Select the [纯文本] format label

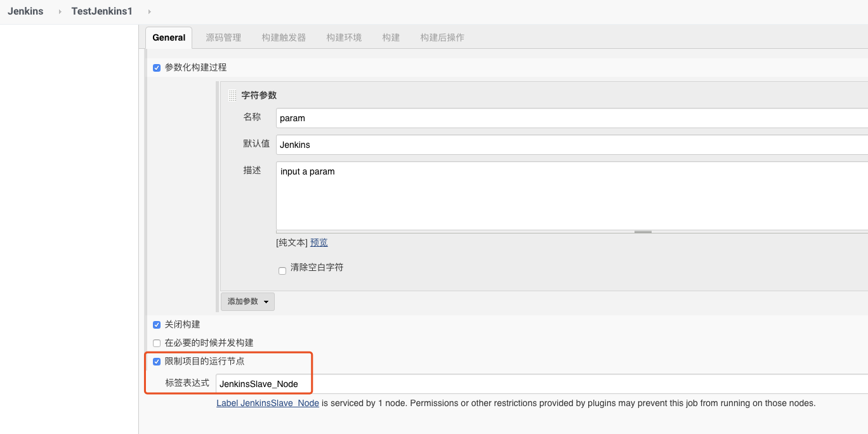click(292, 242)
